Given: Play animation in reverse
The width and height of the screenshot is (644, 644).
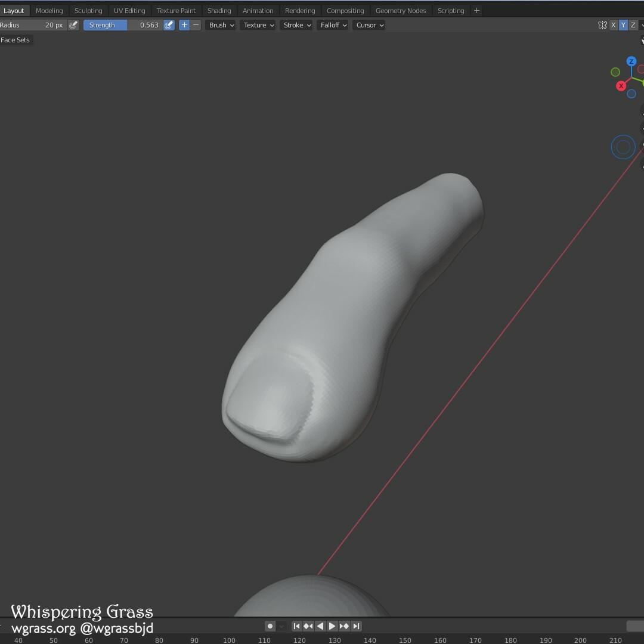Looking at the screenshot, I should coord(320,626).
